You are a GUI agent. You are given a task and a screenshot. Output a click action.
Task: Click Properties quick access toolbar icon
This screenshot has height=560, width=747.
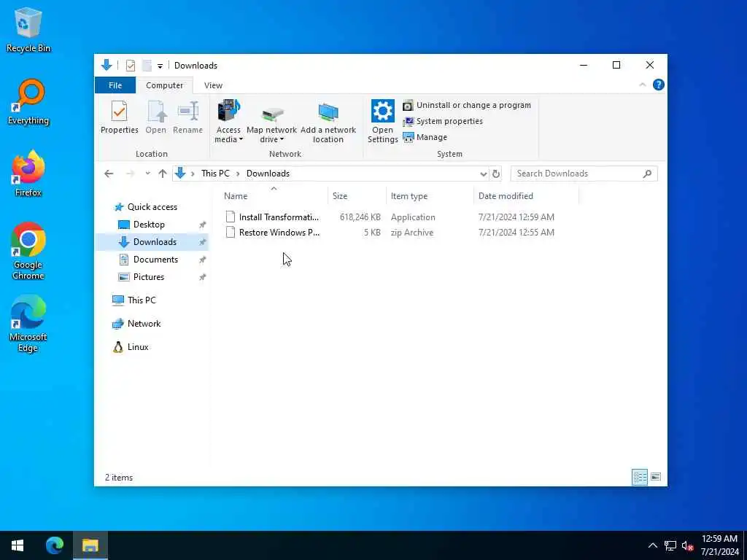[x=130, y=66]
